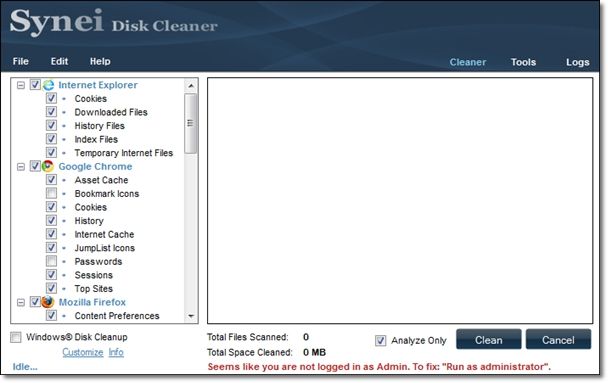The image size is (608, 383).
Task: Click the Clean button
Action: [x=489, y=340]
